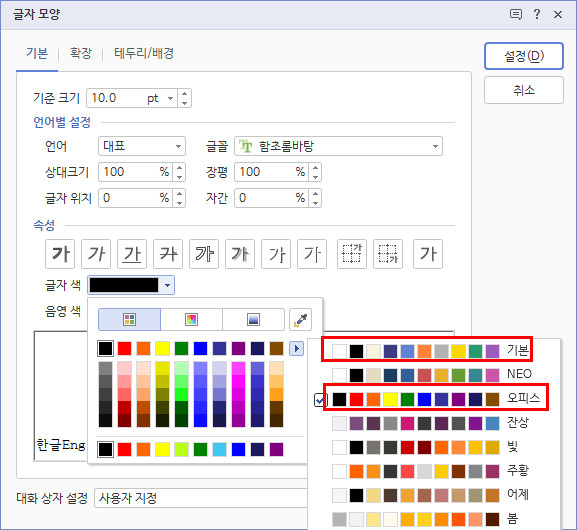Check the 오피스 color theme checkbox
577x530 pixels.
click(319, 400)
